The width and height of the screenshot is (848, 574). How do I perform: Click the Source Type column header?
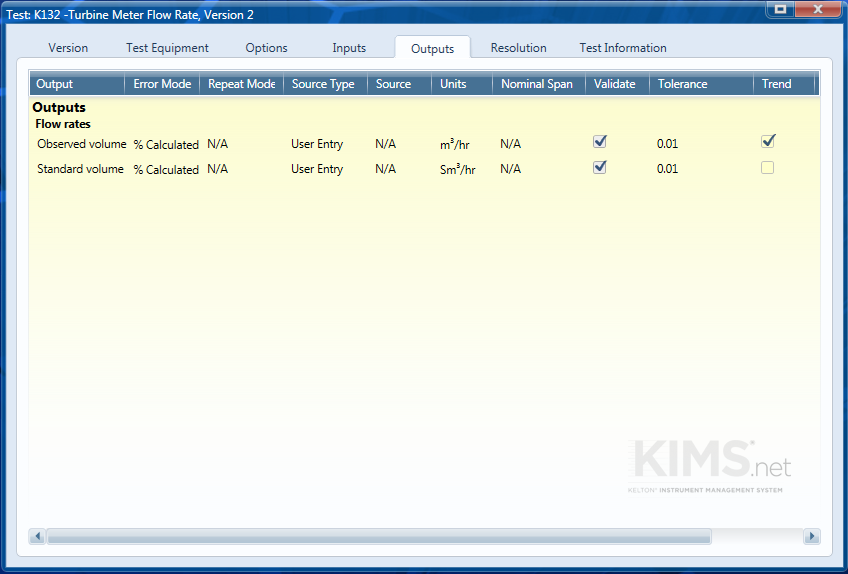tap(326, 84)
